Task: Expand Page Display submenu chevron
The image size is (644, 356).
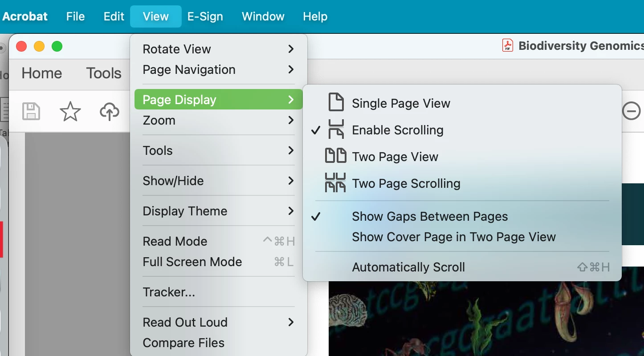Action: tap(291, 100)
